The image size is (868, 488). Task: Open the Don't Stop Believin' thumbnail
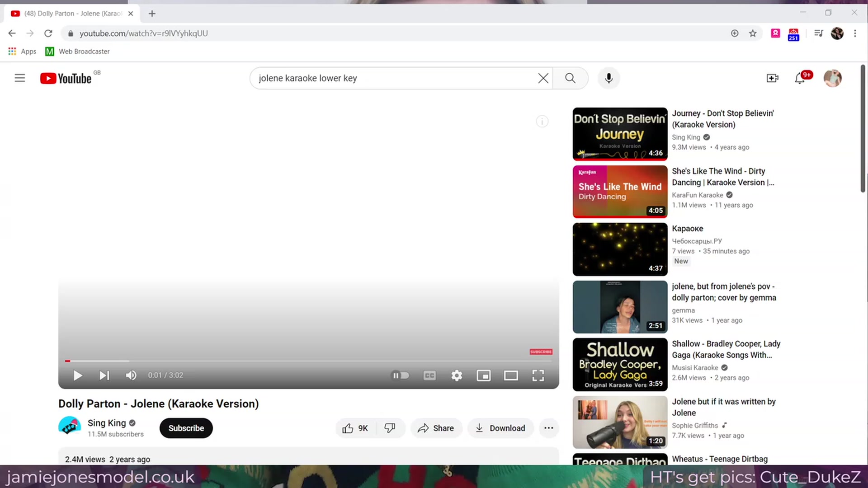(x=620, y=134)
